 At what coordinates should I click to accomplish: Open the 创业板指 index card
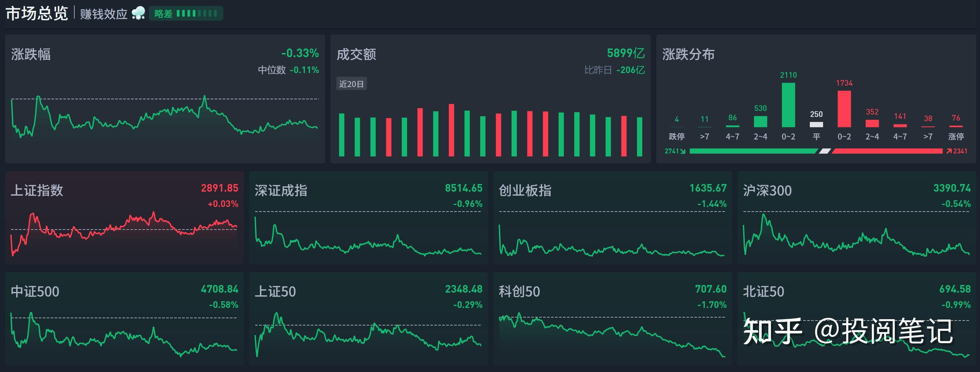point(612,218)
